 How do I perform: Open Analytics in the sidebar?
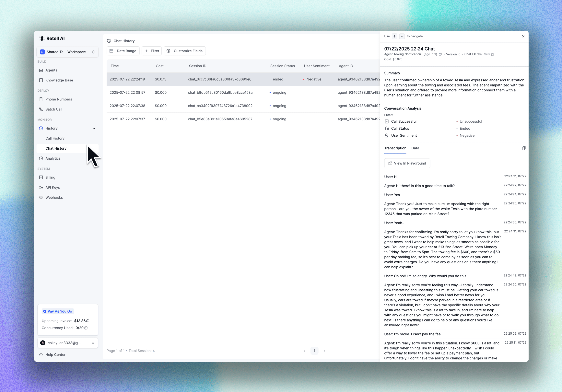click(x=68, y=159)
